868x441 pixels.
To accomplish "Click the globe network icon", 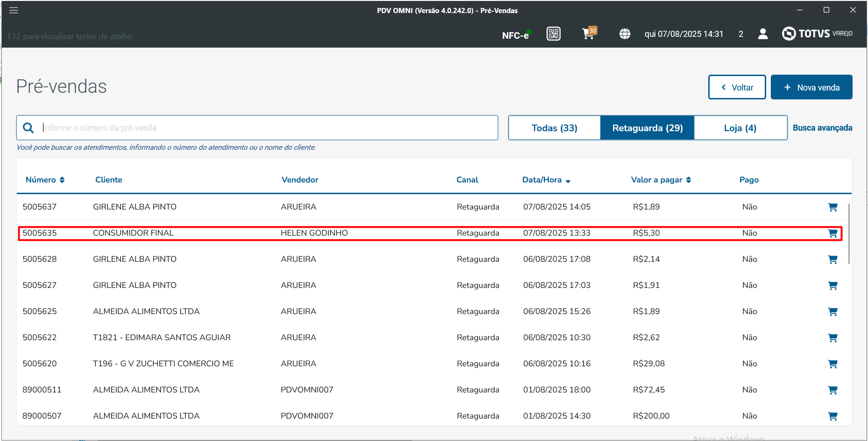I will click(x=625, y=34).
